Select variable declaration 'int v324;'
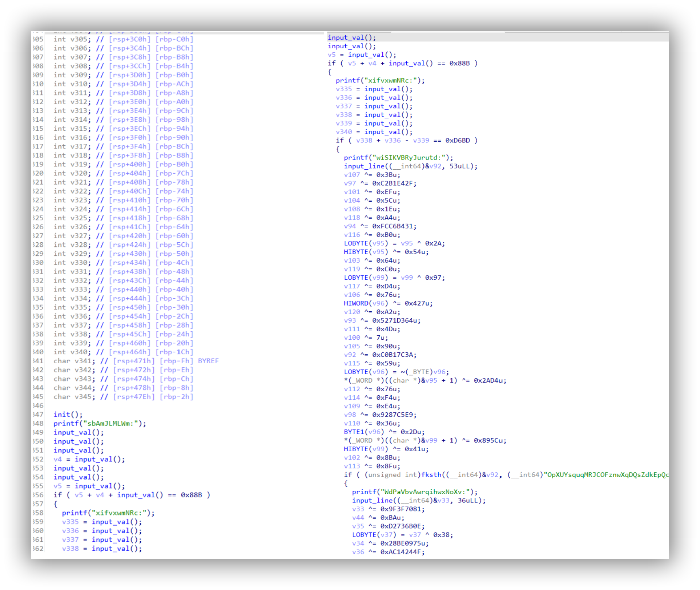The image size is (700, 590). [x=72, y=209]
